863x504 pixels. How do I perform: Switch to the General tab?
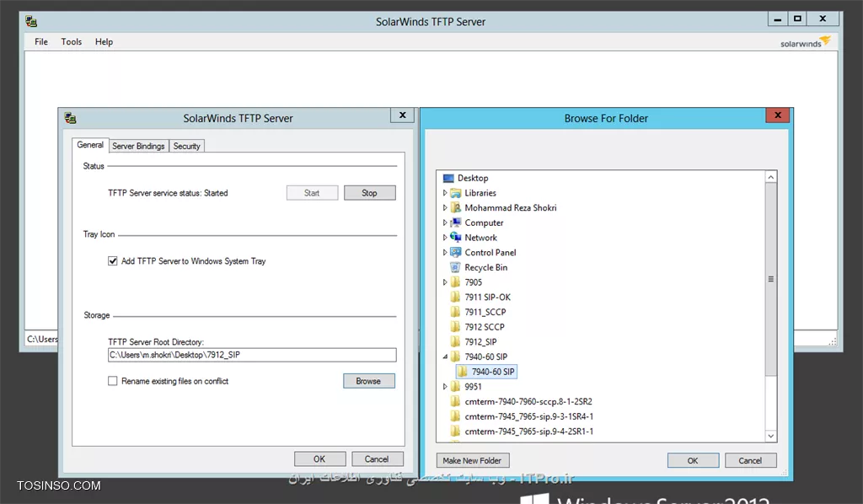(x=90, y=145)
